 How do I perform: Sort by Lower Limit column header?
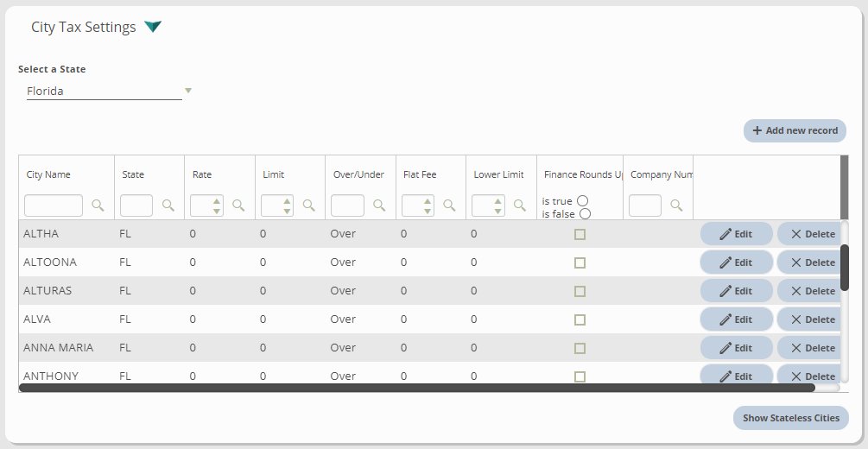(498, 174)
